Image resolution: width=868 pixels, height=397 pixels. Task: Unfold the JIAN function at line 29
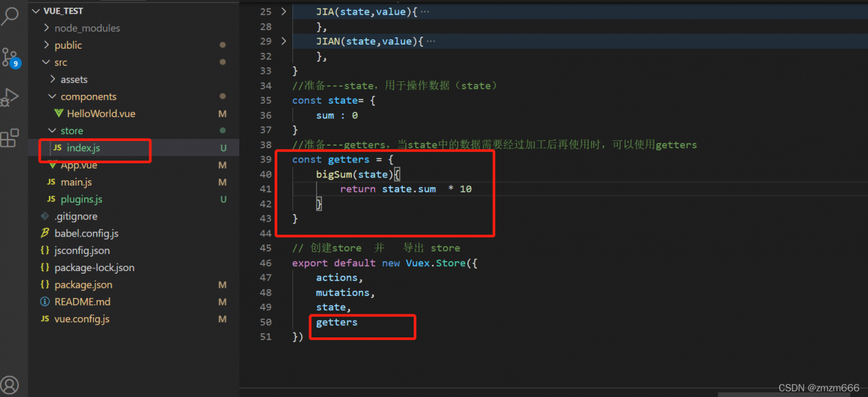[284, 41]
